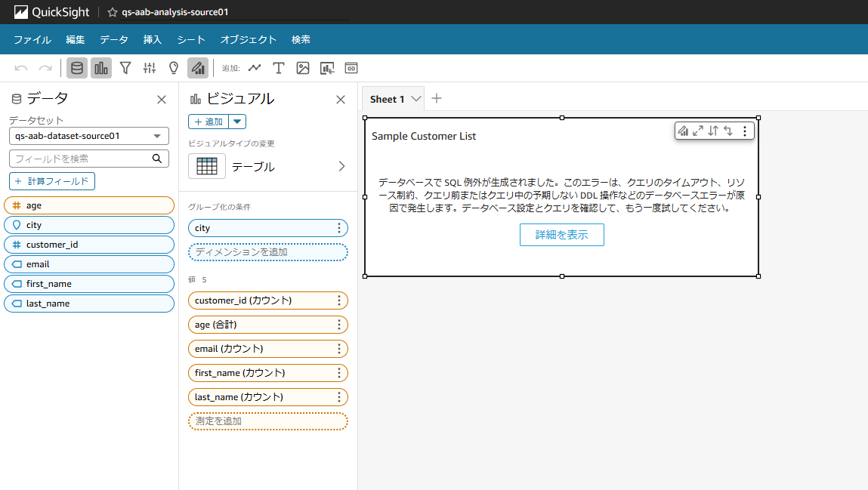The height and width of the screenshot is (490, 868).
Task: Open the filter funnel icon in toolbar
Action: 125,68
